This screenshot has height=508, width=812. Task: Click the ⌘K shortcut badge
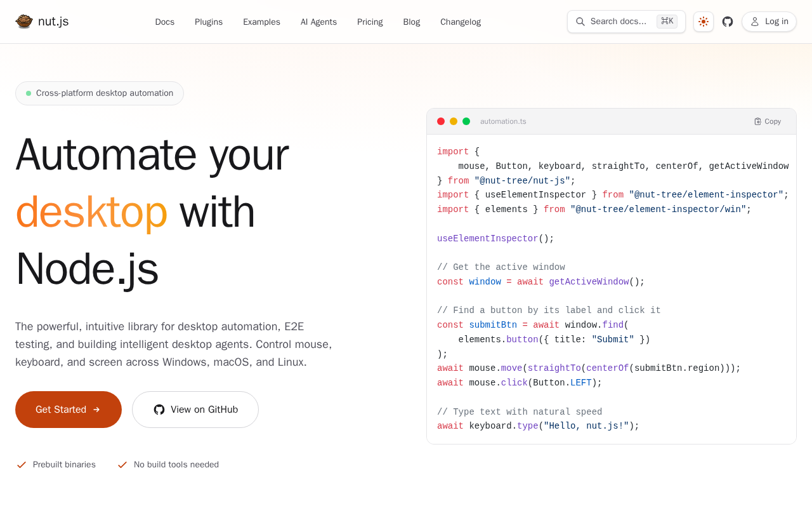tap(667, 22)
